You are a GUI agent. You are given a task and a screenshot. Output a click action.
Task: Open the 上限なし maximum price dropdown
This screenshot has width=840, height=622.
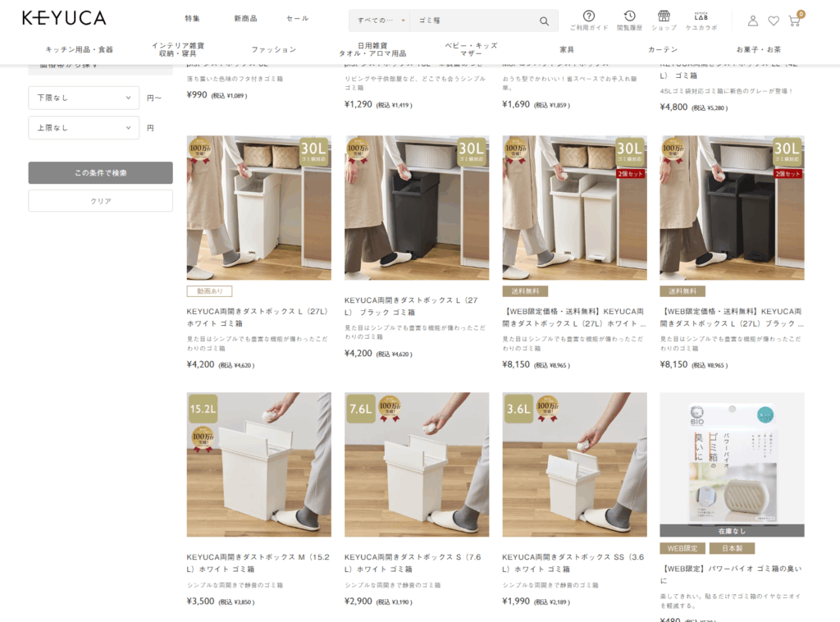83,127
